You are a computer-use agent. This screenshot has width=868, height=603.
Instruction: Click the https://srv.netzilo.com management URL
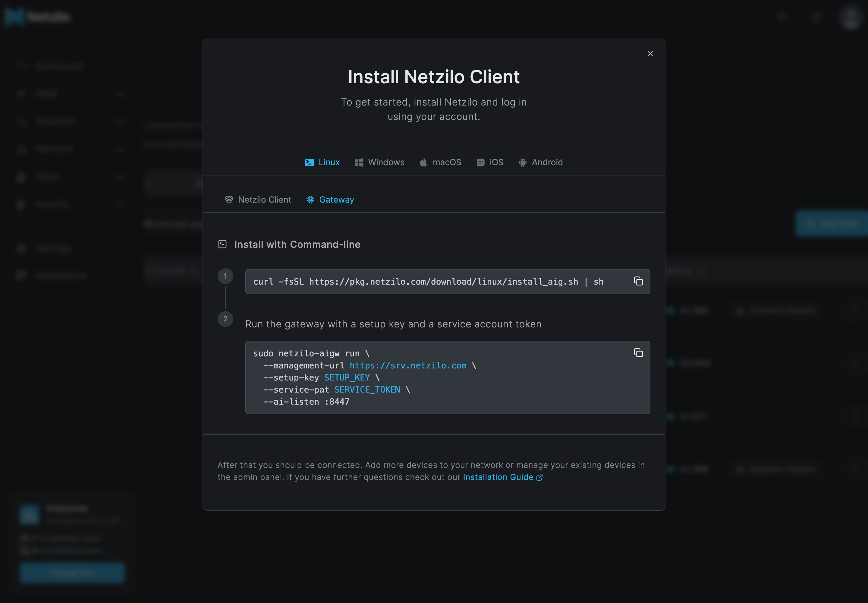pos(408,366)
